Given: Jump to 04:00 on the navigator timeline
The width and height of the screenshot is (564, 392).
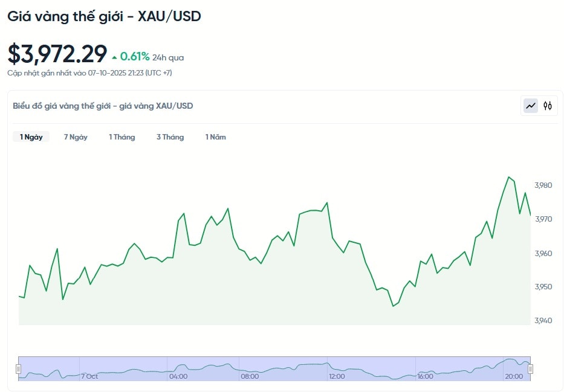Looking at the screenshot, I should 178,376.
